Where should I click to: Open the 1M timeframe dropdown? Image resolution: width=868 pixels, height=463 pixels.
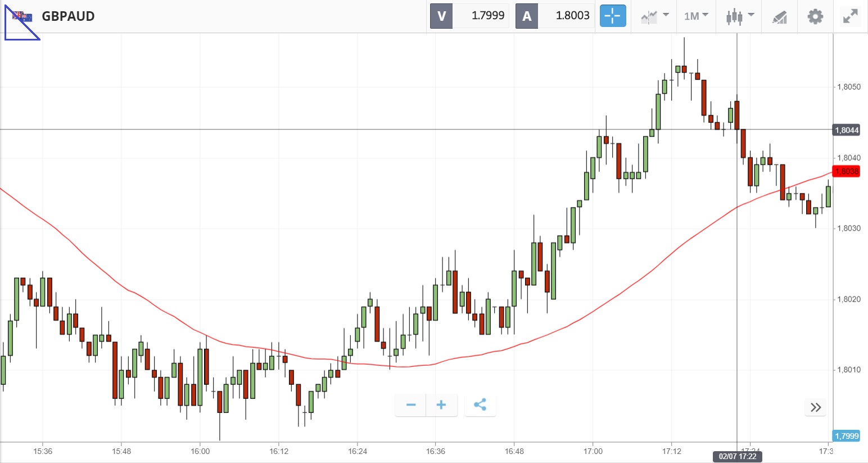[696, 16]
